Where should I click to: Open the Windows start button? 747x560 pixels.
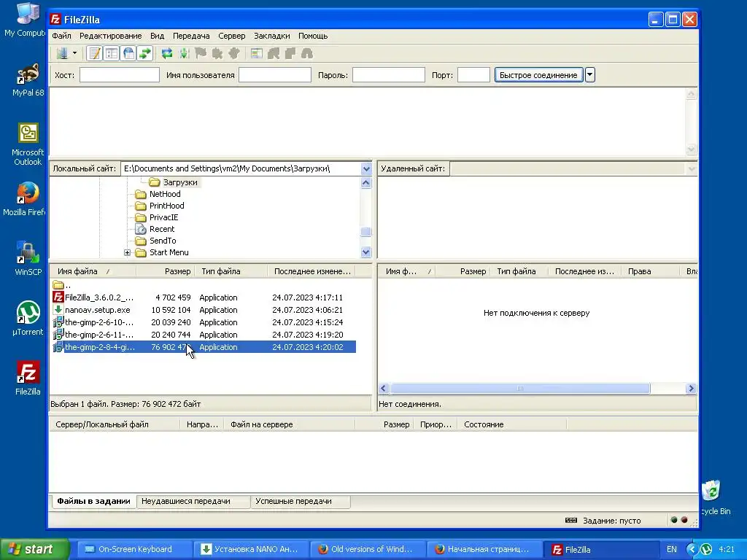click(x=34, y=549)
